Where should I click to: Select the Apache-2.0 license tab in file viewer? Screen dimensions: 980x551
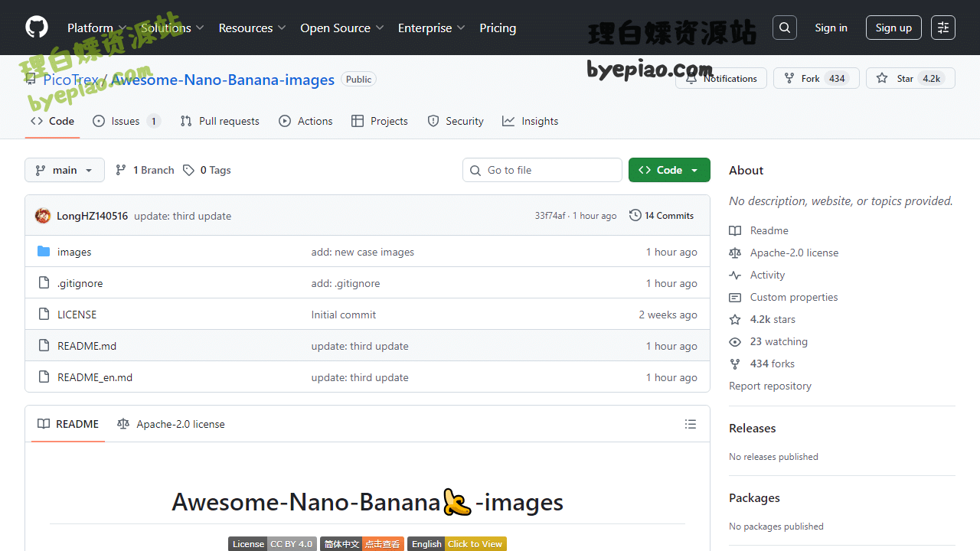click(x=171, y=424)
